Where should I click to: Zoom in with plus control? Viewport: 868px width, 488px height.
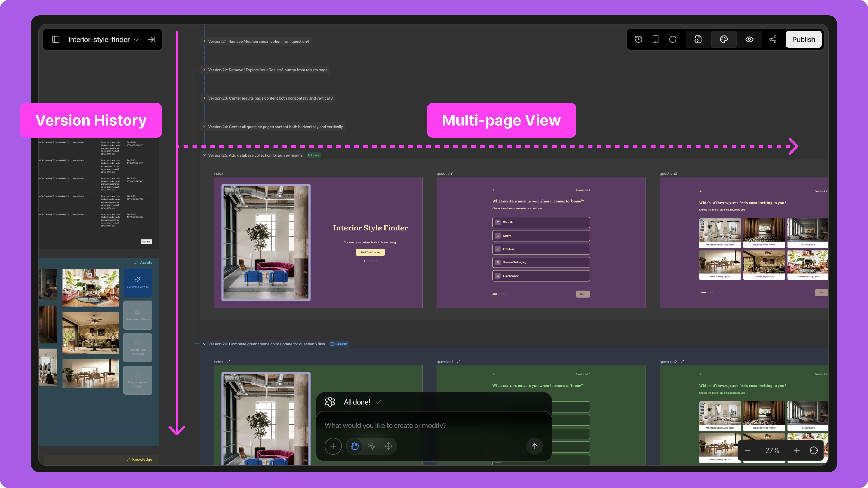point(797,450)
